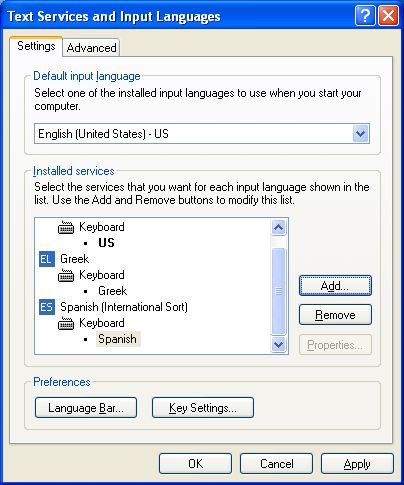Click the scroll up arrow in services list

coord(278,228)
